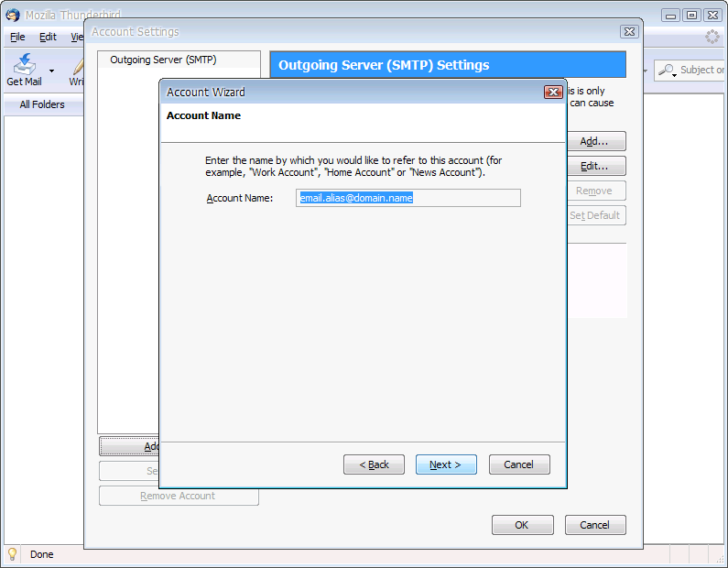Image resolution: width=728 pixels, height=568 pixels.
Task: Close the Account Wizard dialog
Action: [x=552, y=92]
